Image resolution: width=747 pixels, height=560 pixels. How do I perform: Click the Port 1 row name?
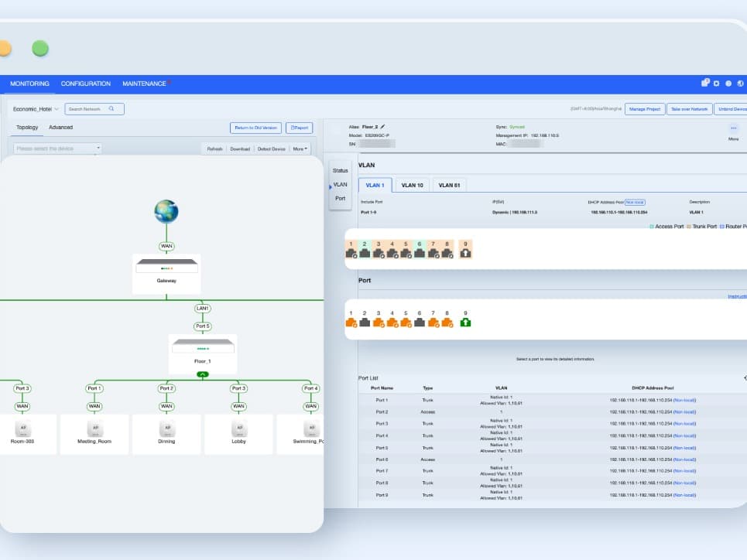pos(382,400)
